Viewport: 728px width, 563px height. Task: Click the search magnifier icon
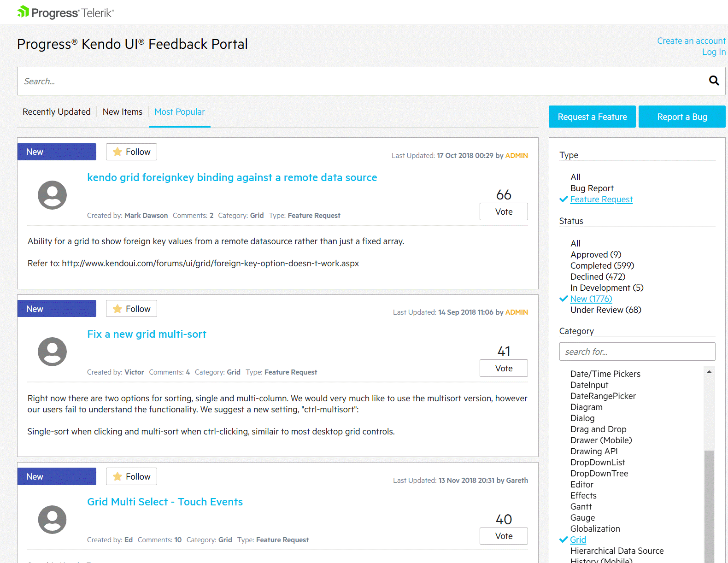pos(714,81)
